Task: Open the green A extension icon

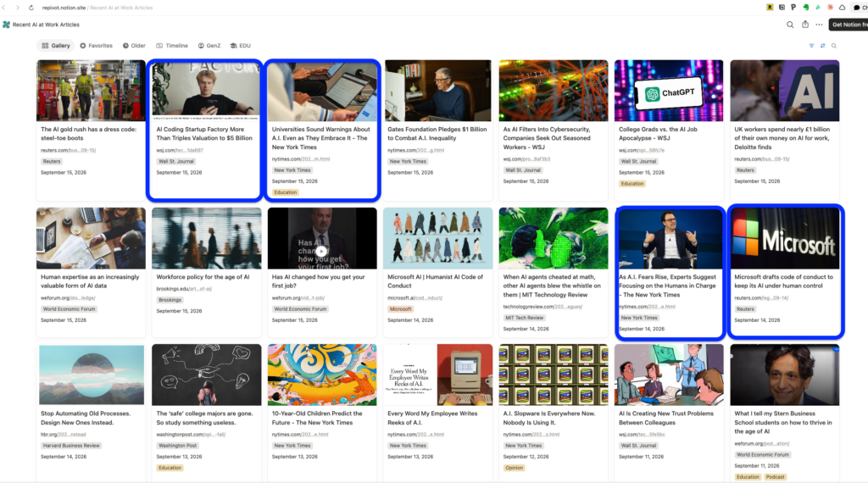Action: pyautogui.click(x=818, y=7)
